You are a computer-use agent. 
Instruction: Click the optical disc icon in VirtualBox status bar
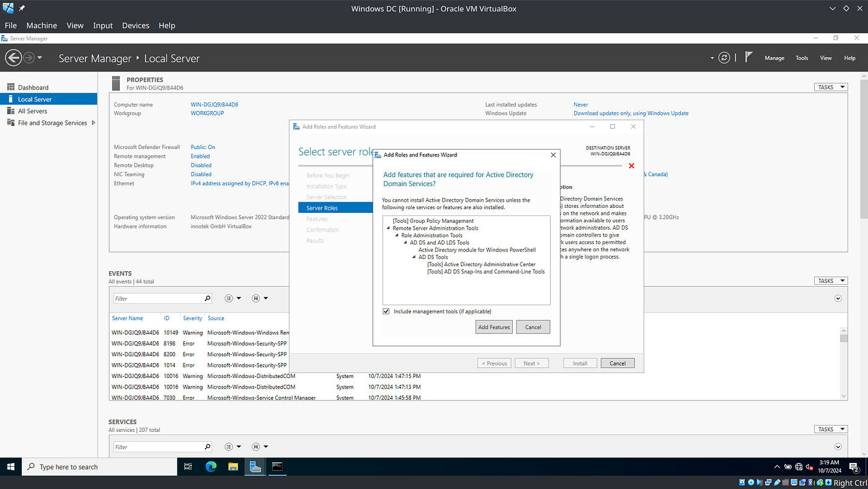click(x=751, y=483)
